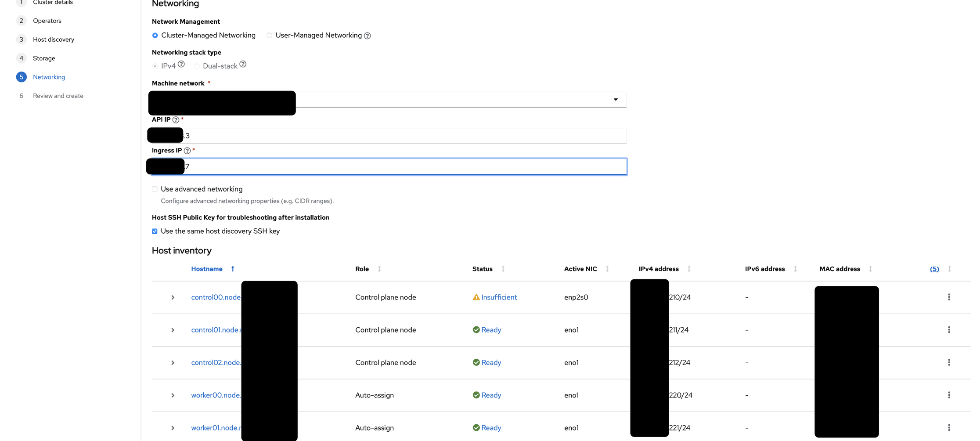Open kebab menu for control00 host row
This screenshot has height=441, width=980.
coord(949,297)
